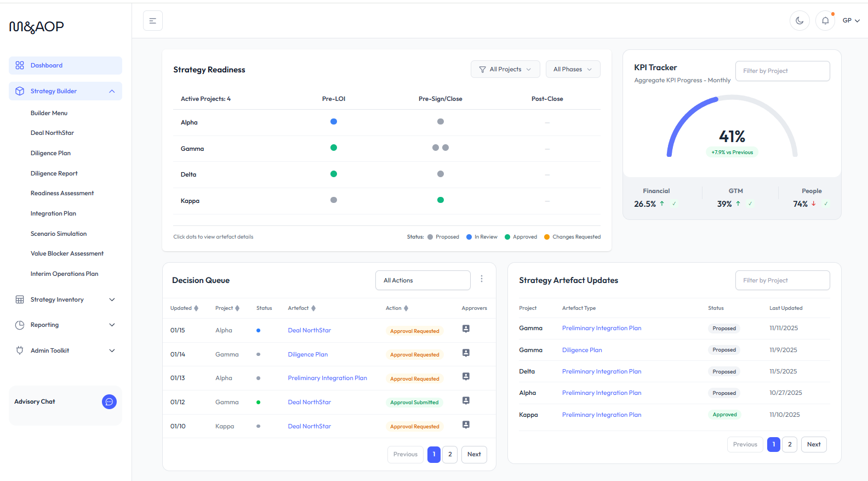The height and width of the screenshot is (481, 868).
Task: Click the M&AOP logo
Action: click(37, 27)
